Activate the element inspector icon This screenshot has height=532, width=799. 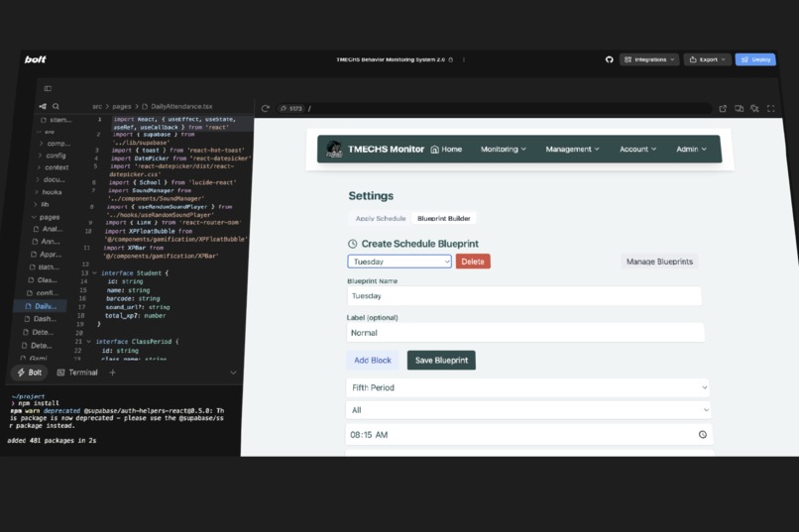tap(754, 108)
